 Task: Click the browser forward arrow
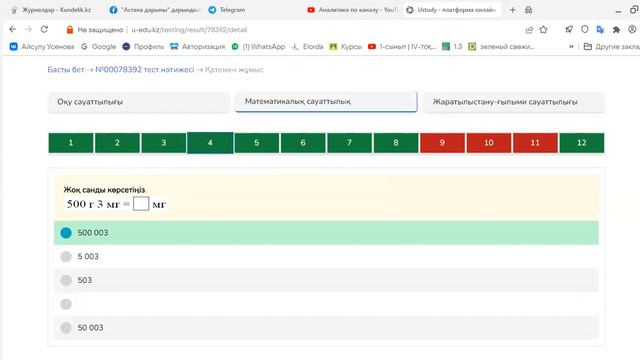(x=28, y=29)
